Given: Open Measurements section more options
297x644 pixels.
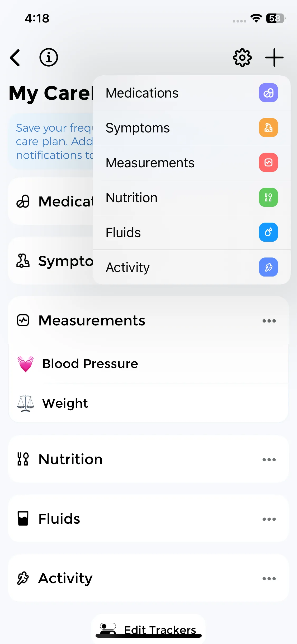Looking at the screenshot, I should click(x=269, y=321).
